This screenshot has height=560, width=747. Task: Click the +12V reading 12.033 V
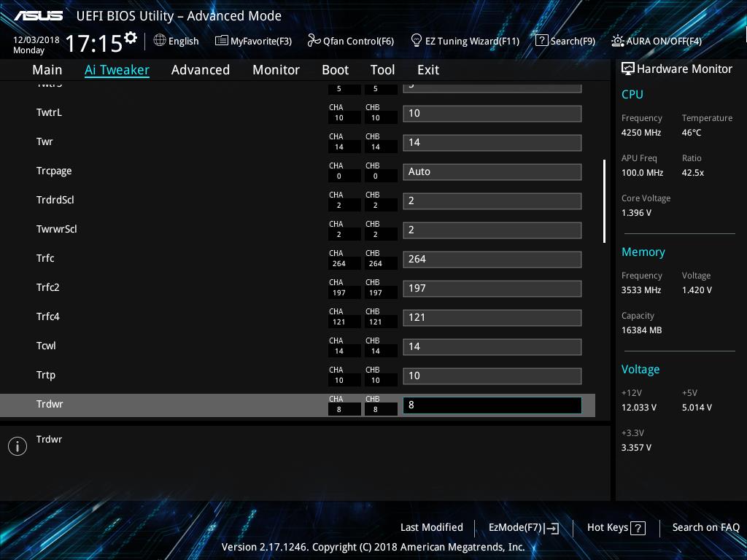click(638, 408)
